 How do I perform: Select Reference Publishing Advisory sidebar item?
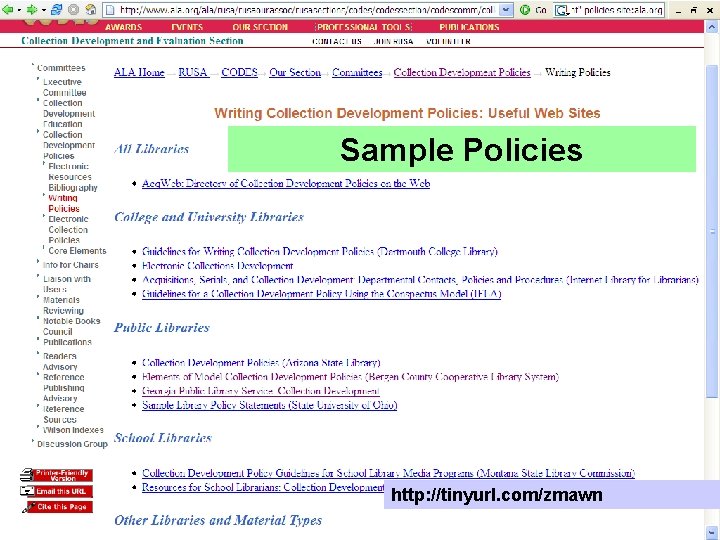(63, 388)
